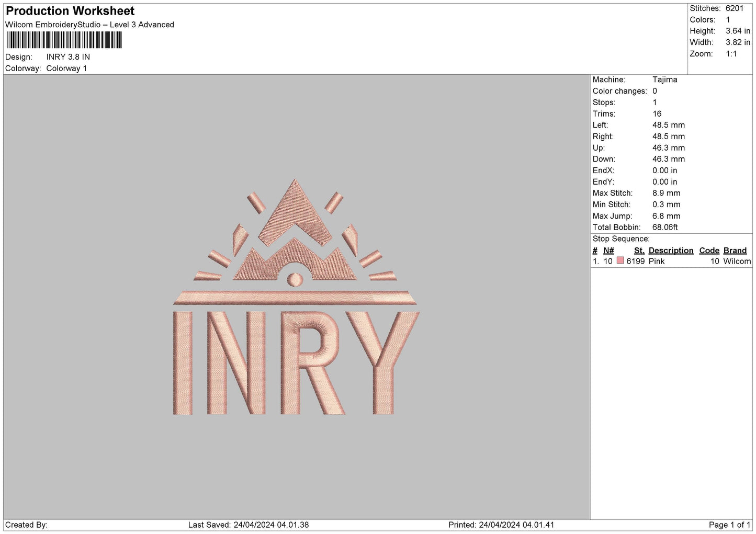Click the Width value 3.82 in
756x534 pixels.
[x=738, y=42]
